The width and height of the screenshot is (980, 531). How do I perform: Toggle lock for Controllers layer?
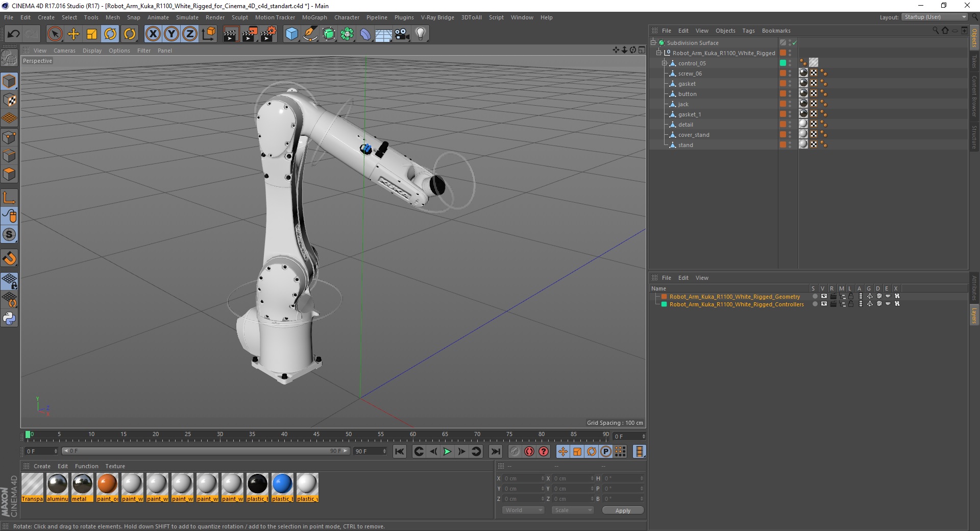pyautogui.click(x=851, y=304)
